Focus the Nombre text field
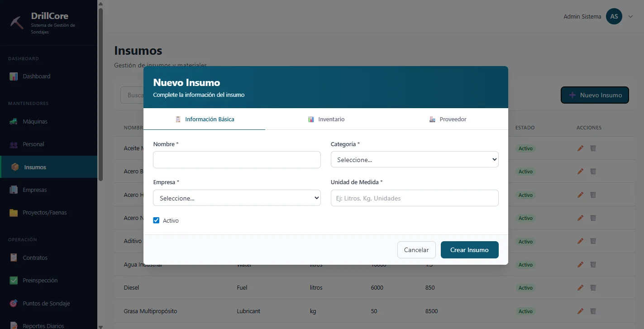Viewport: 644px width, 329px height. point(237,160)
